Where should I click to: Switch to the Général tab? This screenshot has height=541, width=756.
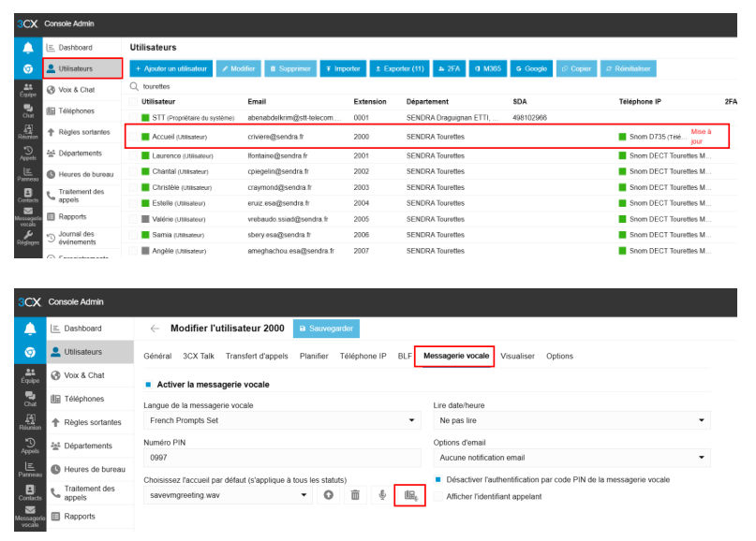coord(157,356)
